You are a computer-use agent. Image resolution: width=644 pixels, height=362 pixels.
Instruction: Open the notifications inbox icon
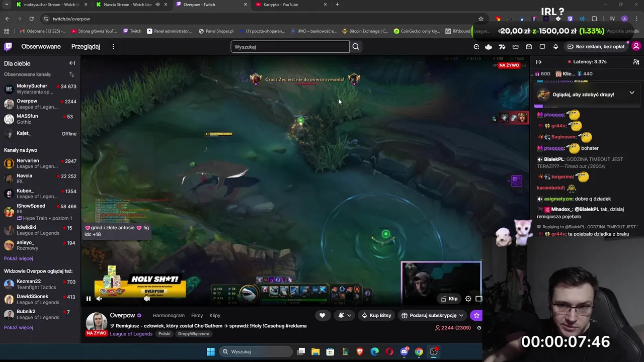529,47
